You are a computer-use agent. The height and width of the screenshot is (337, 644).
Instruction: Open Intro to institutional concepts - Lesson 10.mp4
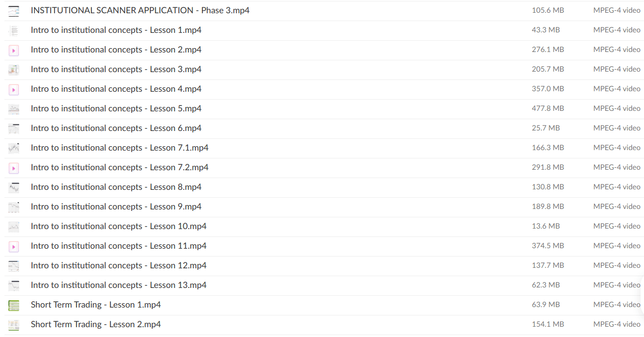click(x=118, y=226)
